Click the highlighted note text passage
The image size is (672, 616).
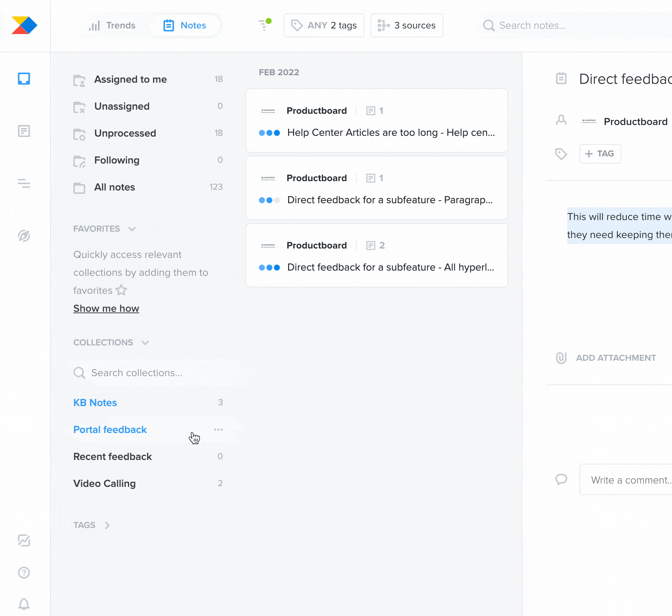tap(620, 226)
